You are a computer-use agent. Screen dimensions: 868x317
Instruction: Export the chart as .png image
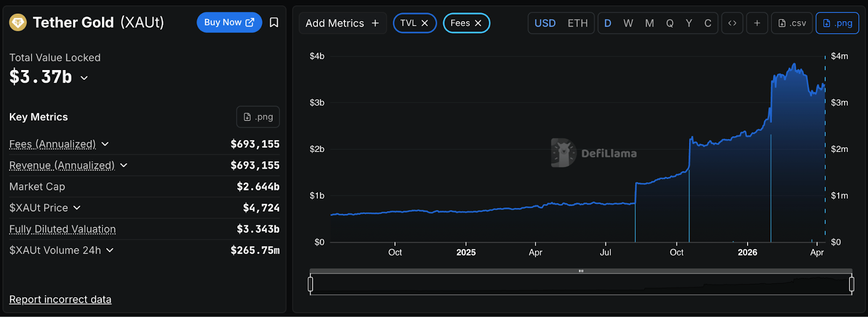837,23
